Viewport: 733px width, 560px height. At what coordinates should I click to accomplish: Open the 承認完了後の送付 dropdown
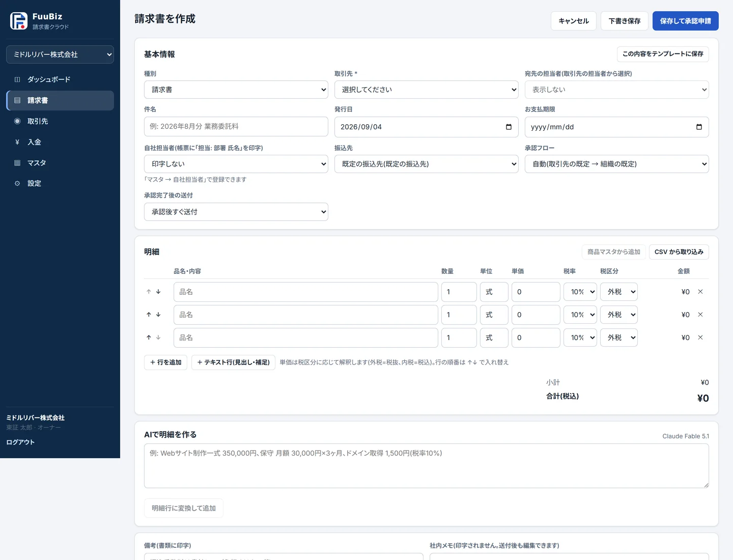pyautogui.click(x=236, y=212)
